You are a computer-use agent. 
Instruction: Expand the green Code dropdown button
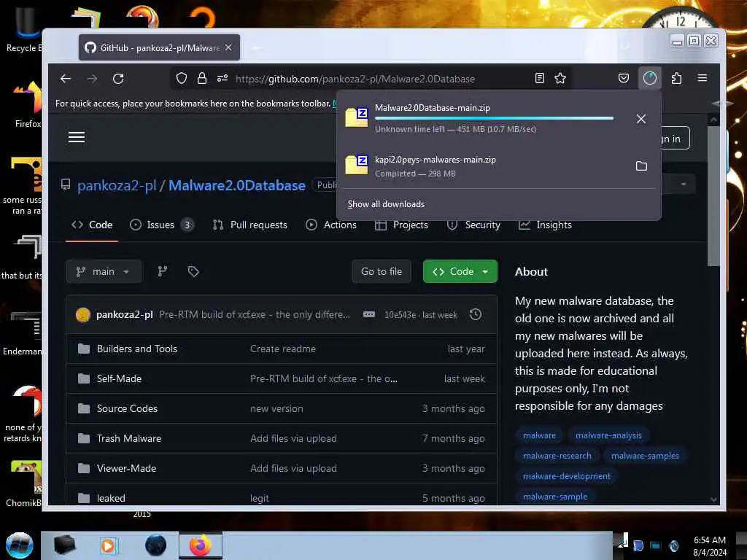click(460, 271)
